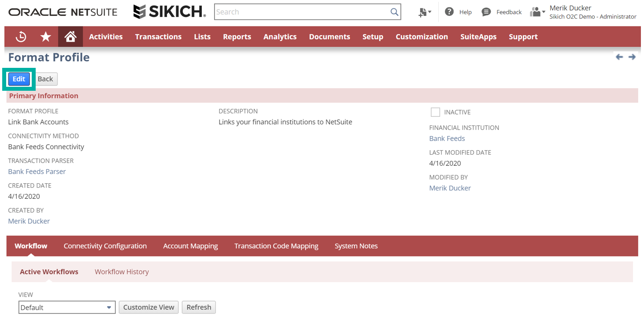Click the search magnifier icon
The width and height of the screenshot is (644, 319).
point(394,12)
